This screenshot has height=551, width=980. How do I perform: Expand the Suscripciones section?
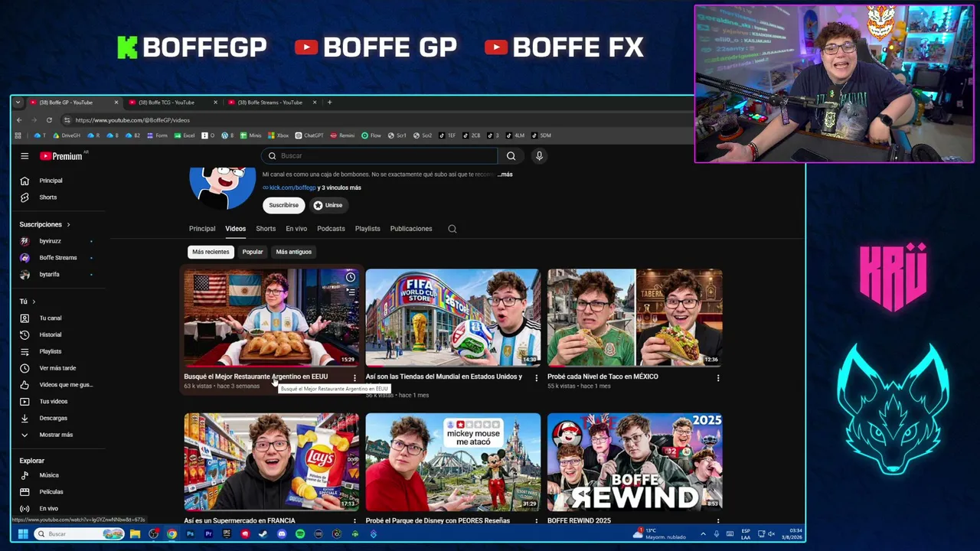coord(44,225)
